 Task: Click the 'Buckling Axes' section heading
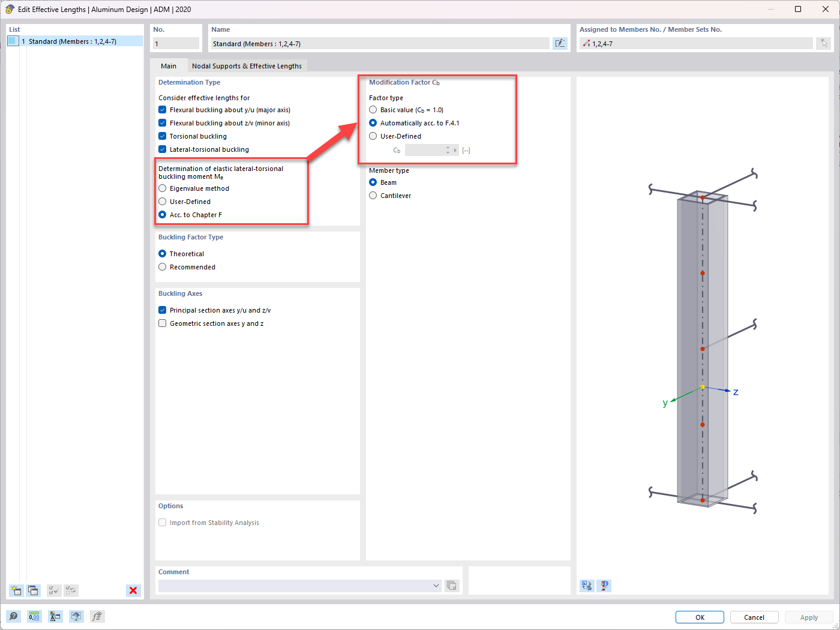click(180, 293)
